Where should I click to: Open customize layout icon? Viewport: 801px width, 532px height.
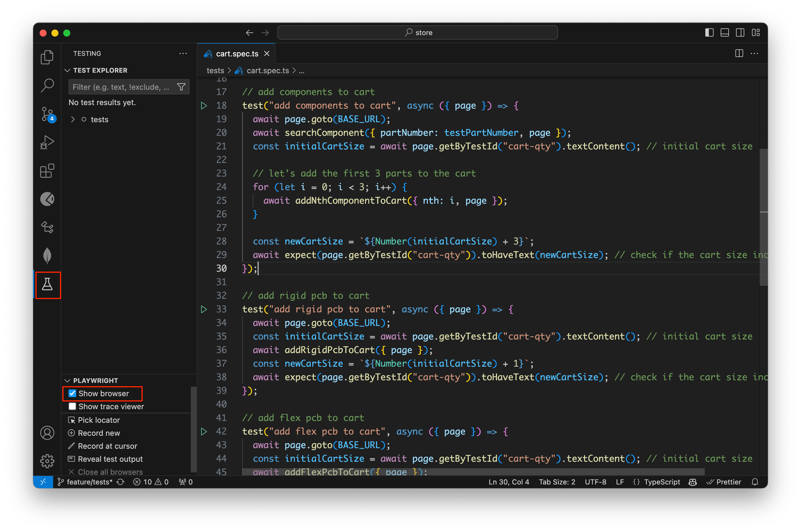756,32
